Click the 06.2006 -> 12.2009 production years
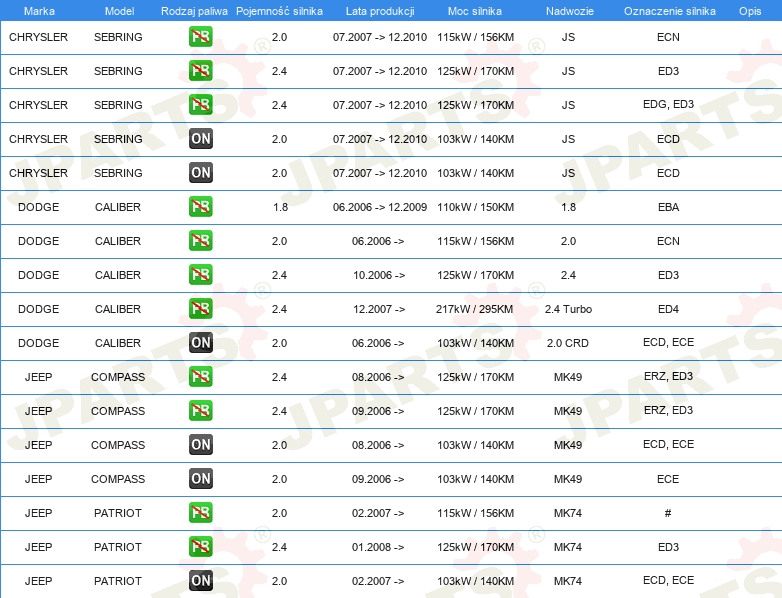This screenshot has height=598, width=782. 379,207
